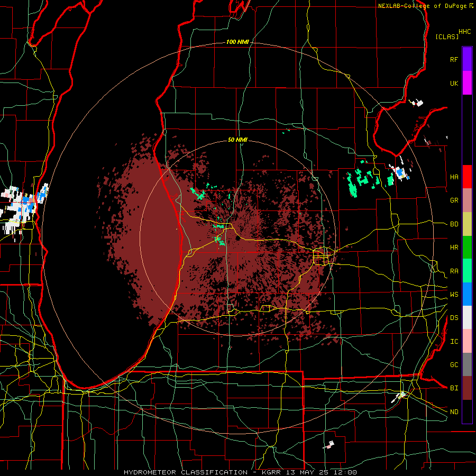Click the "KGRR" radar site identifier

point(271,472)
